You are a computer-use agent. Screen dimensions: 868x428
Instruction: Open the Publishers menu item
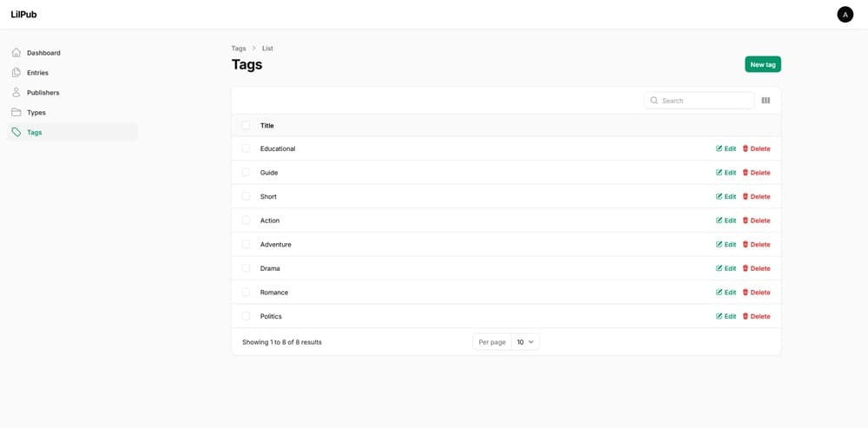[43, 93]
